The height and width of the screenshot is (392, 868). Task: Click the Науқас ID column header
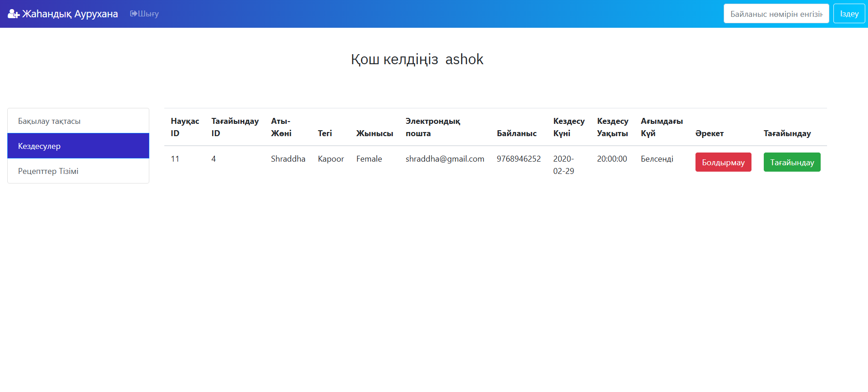pyautogui.click(x=185, y=127)
